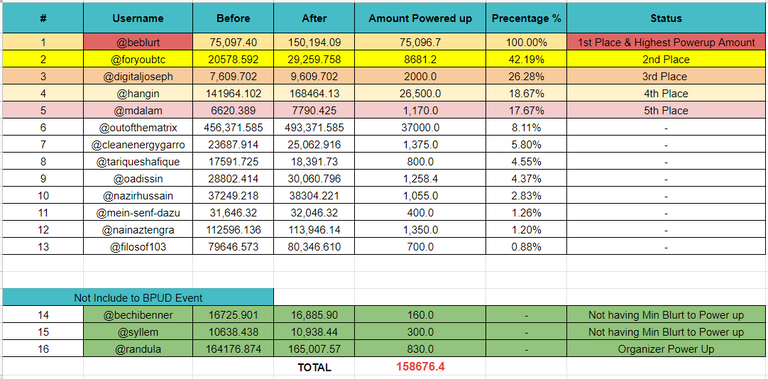Image resolution: width=768 pixels, height=379 pixels.
Task: Click the @foryoubtc username cell
Action: click(138, 60)
